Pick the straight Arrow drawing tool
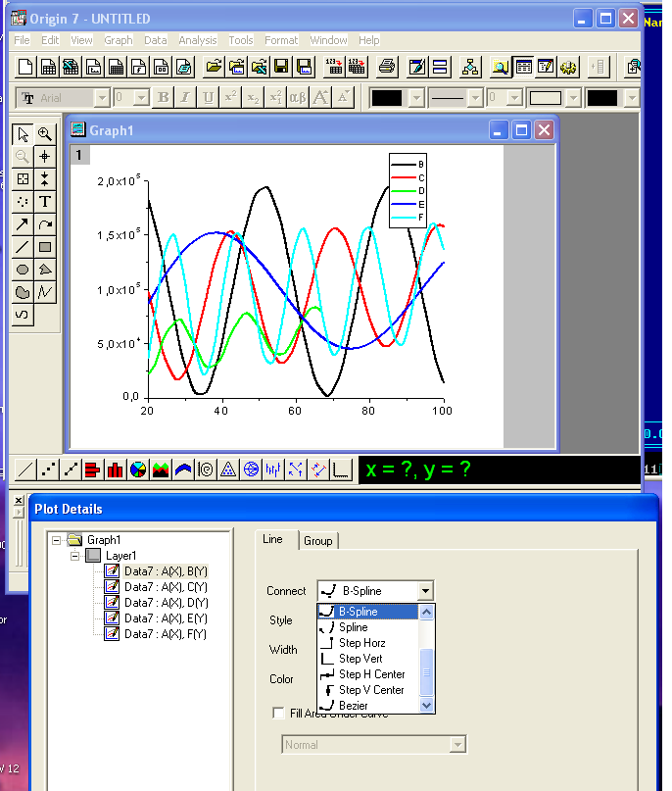Image resolution: width=672 pixels, height=791 pixels. click(x=23, y=224)
